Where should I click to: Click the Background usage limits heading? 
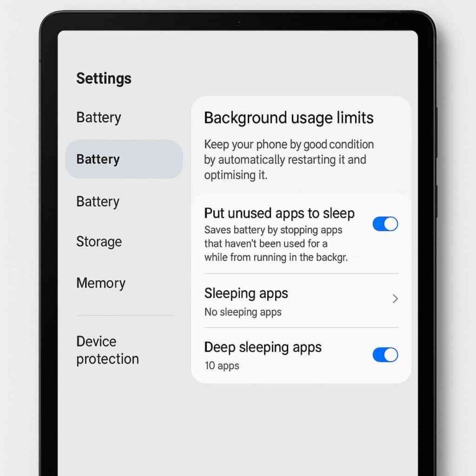pos(289,118)
